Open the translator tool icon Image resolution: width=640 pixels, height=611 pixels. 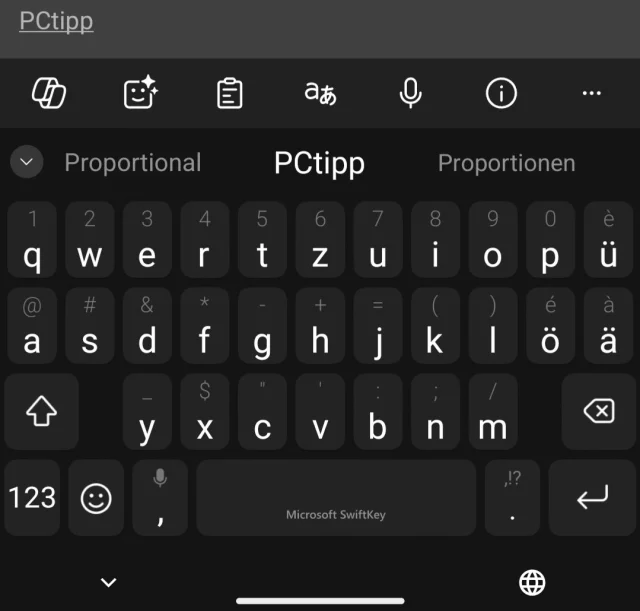tap(320, 93)
